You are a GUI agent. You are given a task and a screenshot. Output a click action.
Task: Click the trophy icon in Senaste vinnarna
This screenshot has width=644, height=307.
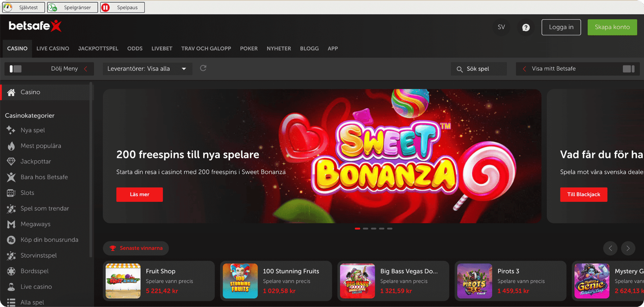coord(113,248)
